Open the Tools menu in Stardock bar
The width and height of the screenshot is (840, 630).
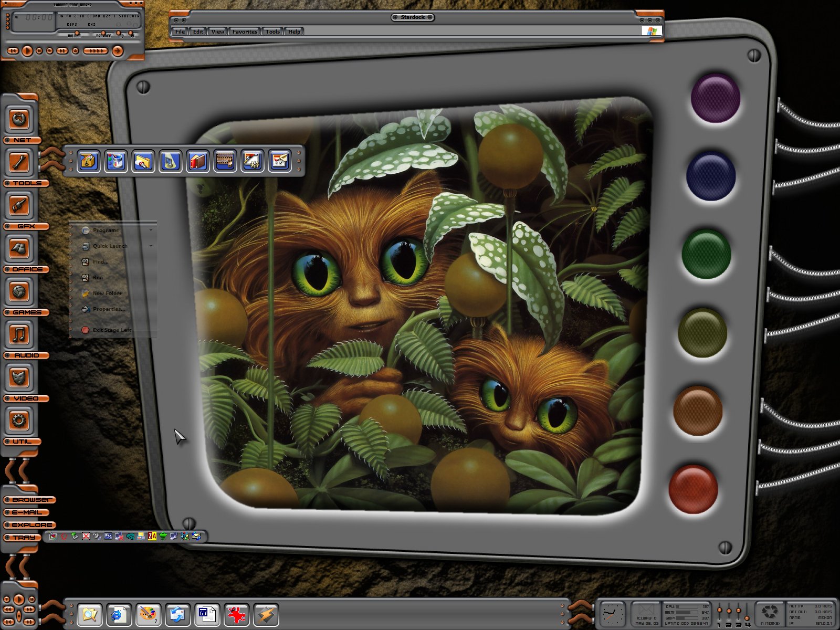(272, 31)
